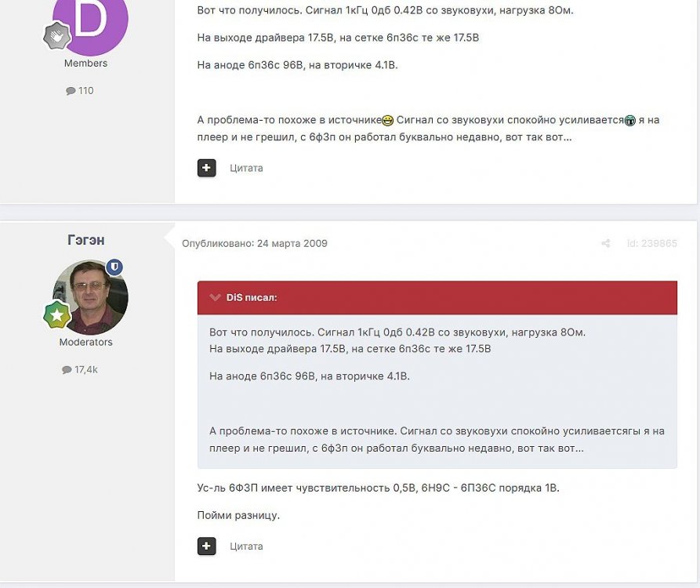Screen dimensions: 700x588
Task: Click the plus multi-quote button in Гэгэн's post
Action: click(206, 546)
